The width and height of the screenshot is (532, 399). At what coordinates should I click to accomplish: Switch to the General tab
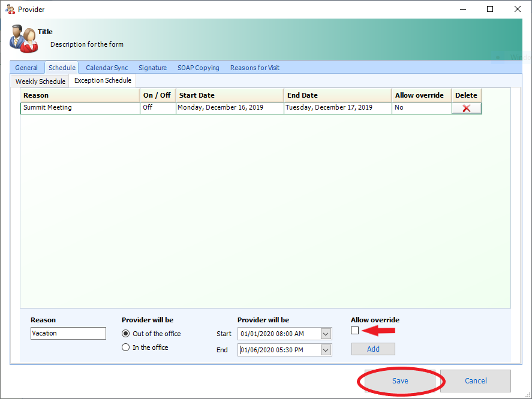27,68
